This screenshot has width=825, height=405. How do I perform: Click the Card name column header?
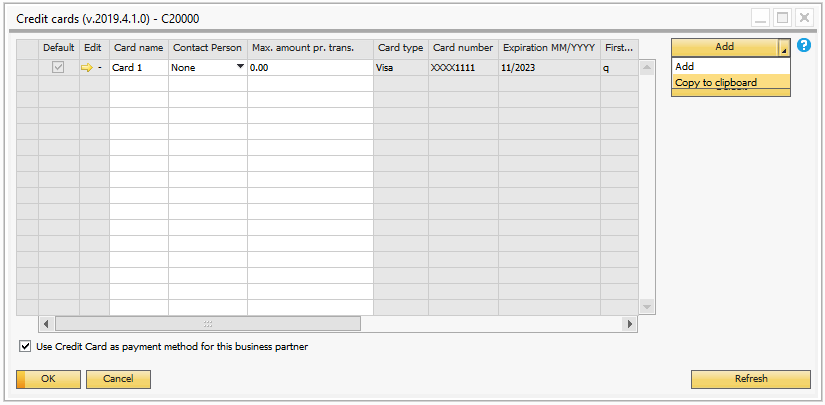[x=139, y=48]
